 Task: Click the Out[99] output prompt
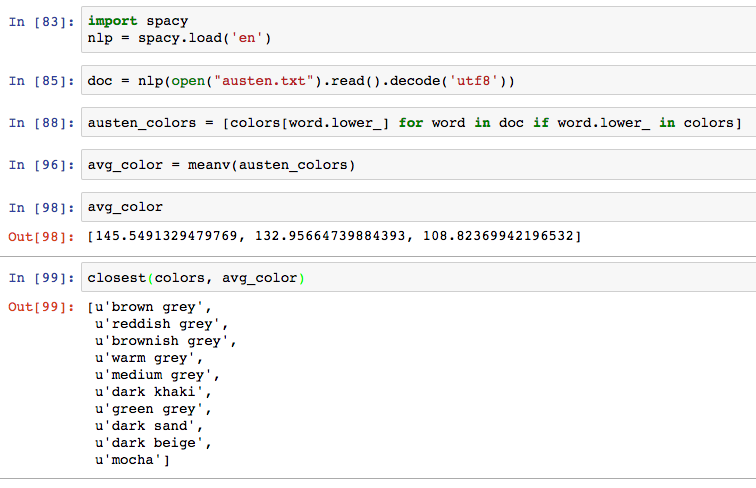(x=41, y=307)
